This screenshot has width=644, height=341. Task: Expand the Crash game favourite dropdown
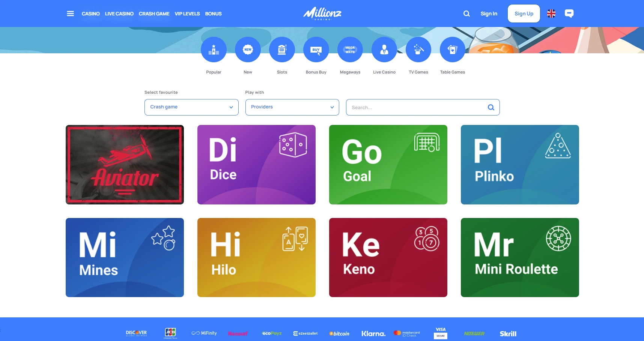point(191,107)
